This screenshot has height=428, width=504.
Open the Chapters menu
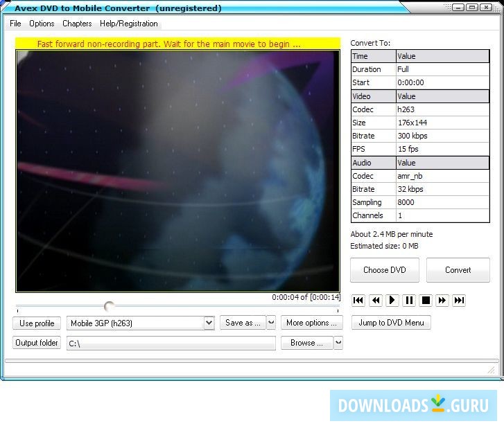pyautogui.click(x=77, y=24)
